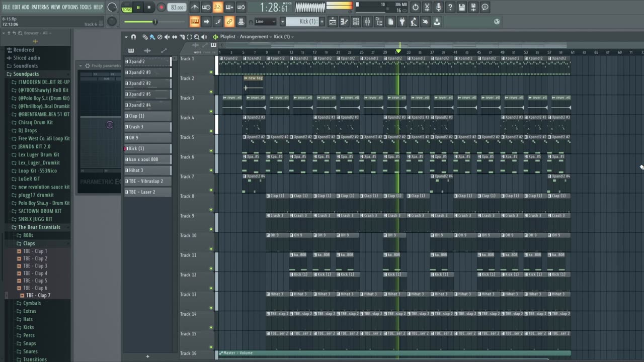Screen dimensions: 644x362
Task: Open the Mixer view icon
Action: coord(367,22)
